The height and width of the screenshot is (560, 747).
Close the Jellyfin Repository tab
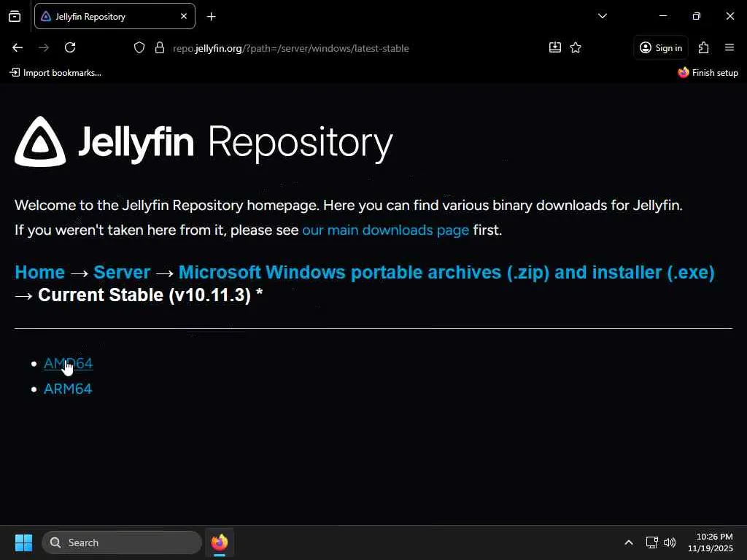point(184,16)
